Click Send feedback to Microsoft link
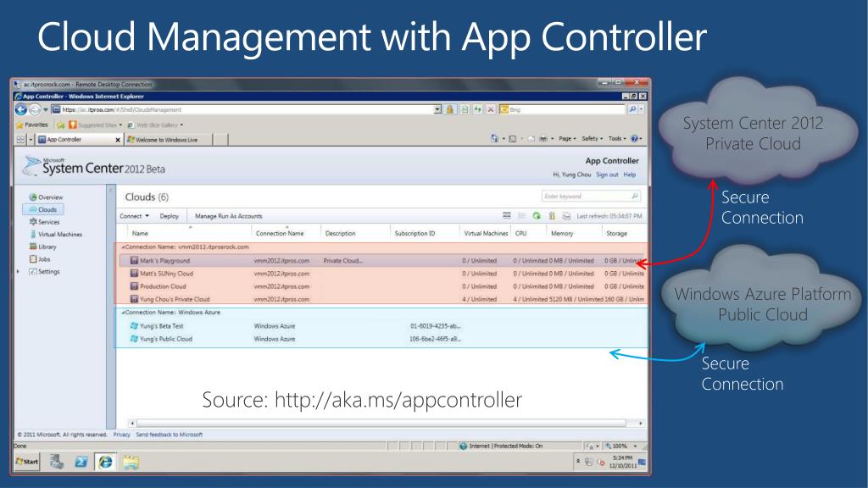This screenshot has height=488, width=868. 170,435
